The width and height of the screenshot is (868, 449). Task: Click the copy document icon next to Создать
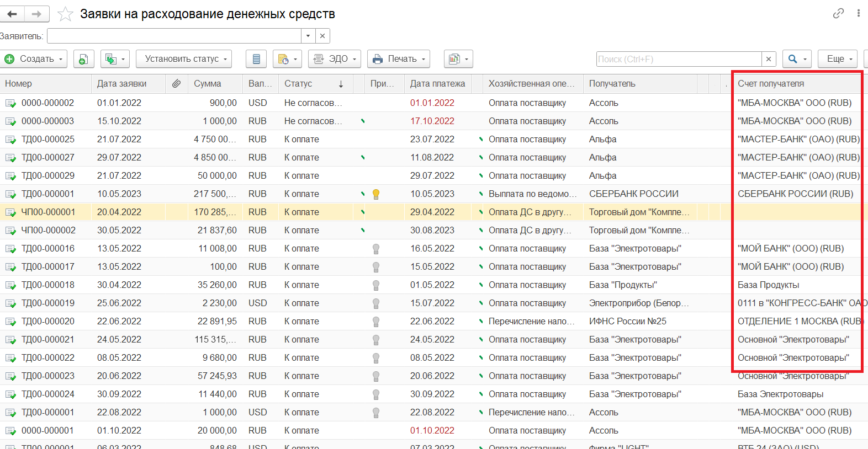[83, 59]
